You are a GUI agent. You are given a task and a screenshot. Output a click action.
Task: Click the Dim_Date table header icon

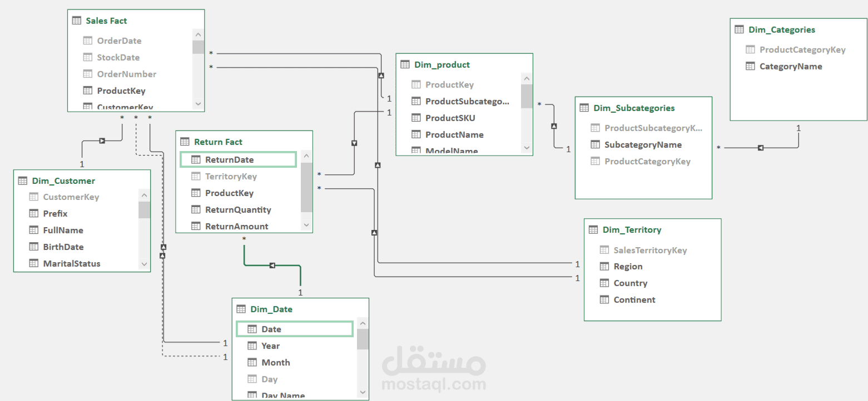click(241, 309)
